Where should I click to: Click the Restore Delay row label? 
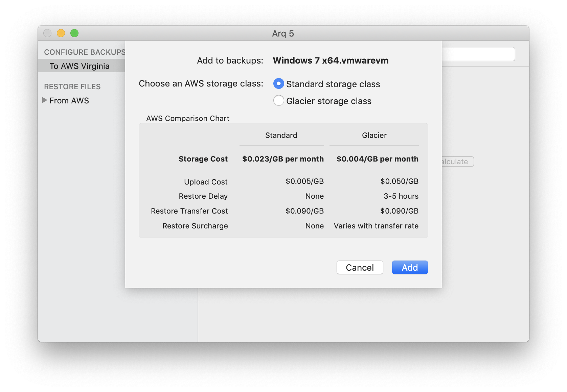coord(203,196)
